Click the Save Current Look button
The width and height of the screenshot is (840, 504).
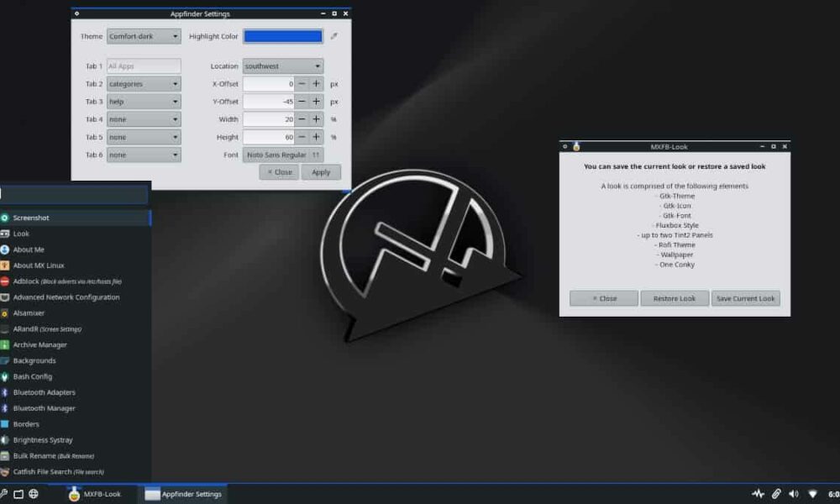click(745, 298)
